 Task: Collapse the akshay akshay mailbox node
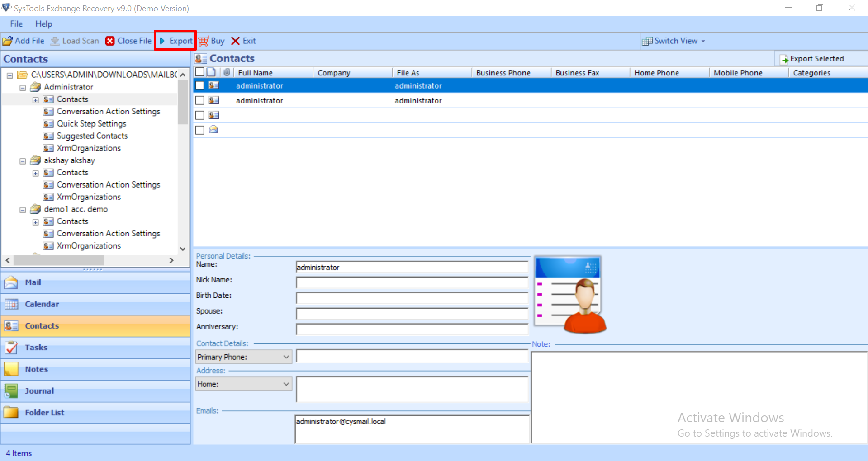pos(23,161)
